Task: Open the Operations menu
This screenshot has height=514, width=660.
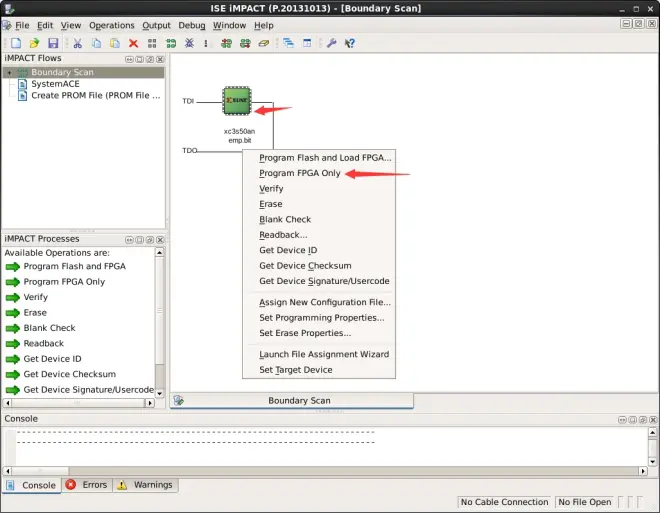Action: (112, 25)
